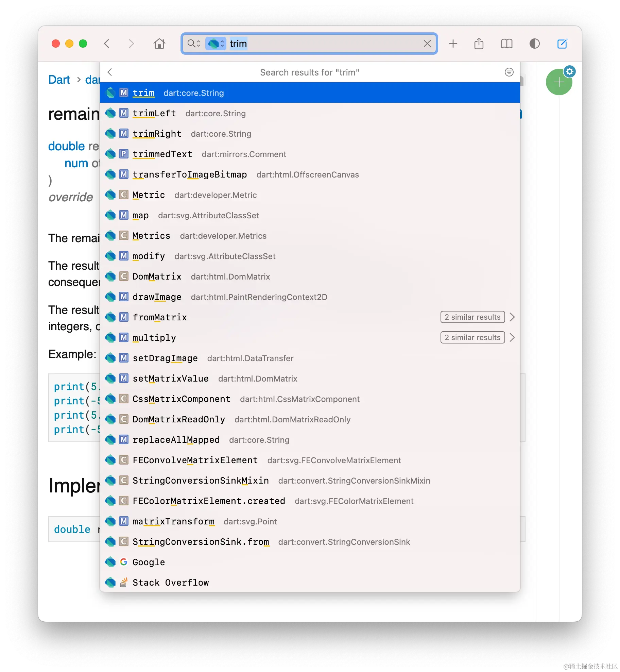The height and width of the screenshot is (672, 620).
Task: Select transferToImageBitmap result
Action: click(310, 174)
